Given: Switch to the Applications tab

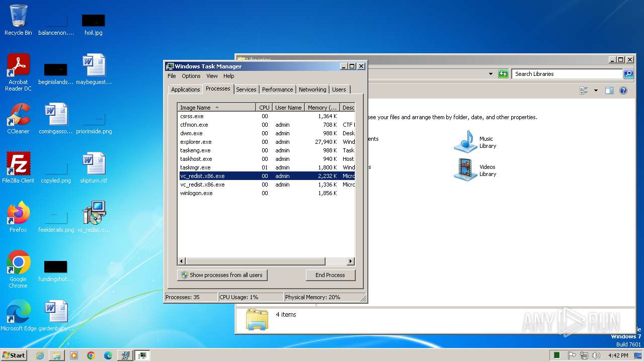Looking at the screenshot, I should tap(185, 89).
